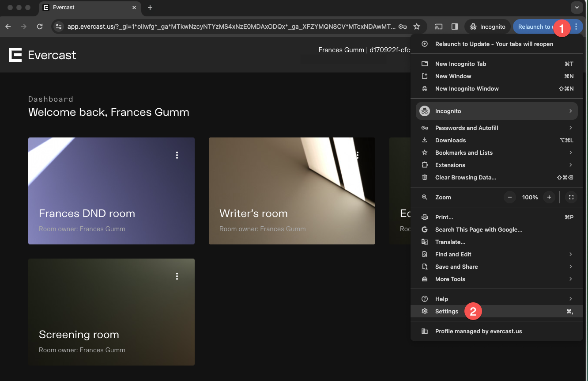
Task: Click the browser forward arrow
Action: tap(24, 27)
